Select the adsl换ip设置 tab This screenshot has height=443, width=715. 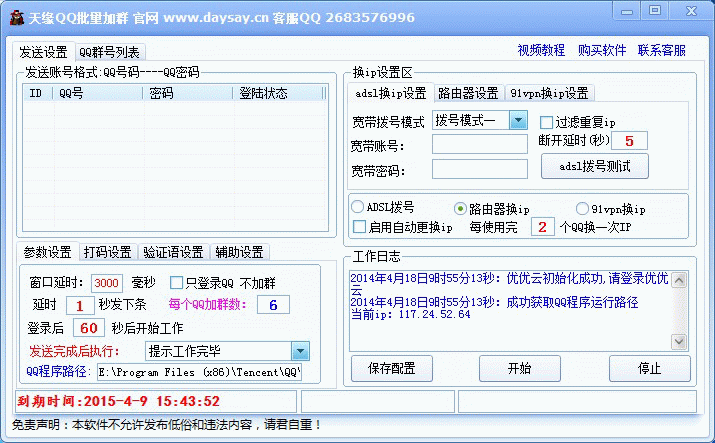pos(391,93)
